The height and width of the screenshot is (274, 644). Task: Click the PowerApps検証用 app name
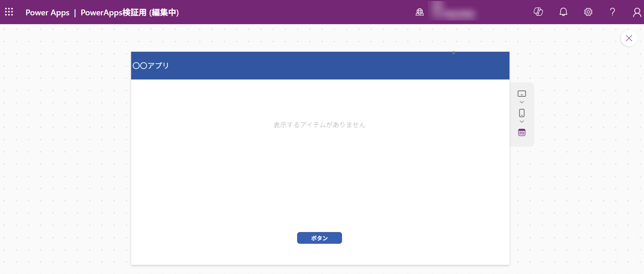point(129,13)
